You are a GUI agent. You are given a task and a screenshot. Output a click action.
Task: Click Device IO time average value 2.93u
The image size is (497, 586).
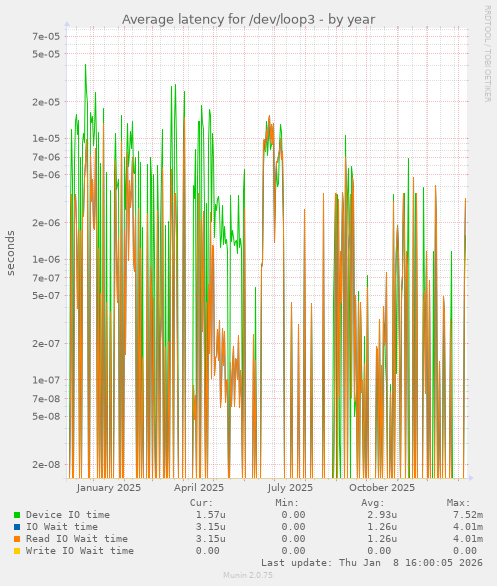pos(382,515)
